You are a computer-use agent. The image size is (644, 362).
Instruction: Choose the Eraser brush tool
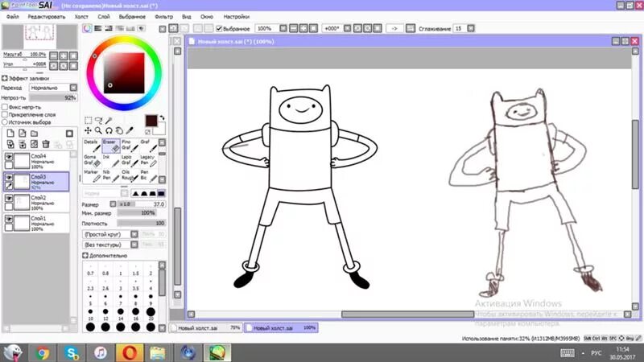pos(111,146)
